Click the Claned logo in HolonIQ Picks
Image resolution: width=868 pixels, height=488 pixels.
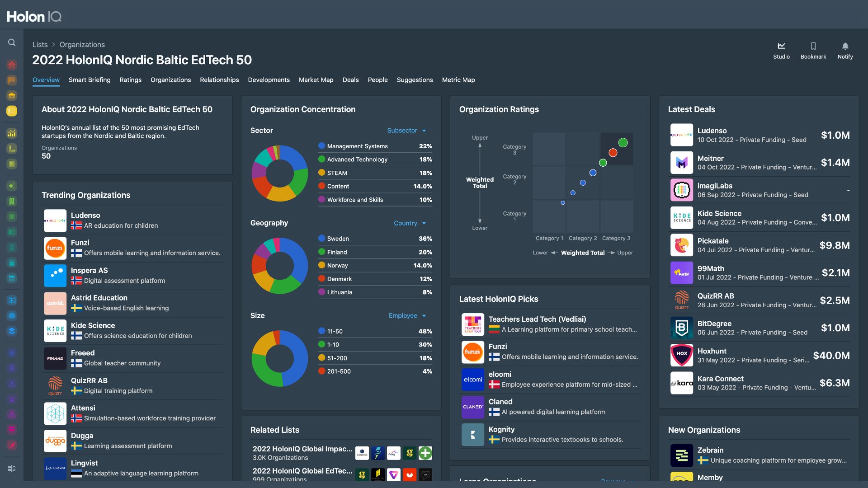473,407
